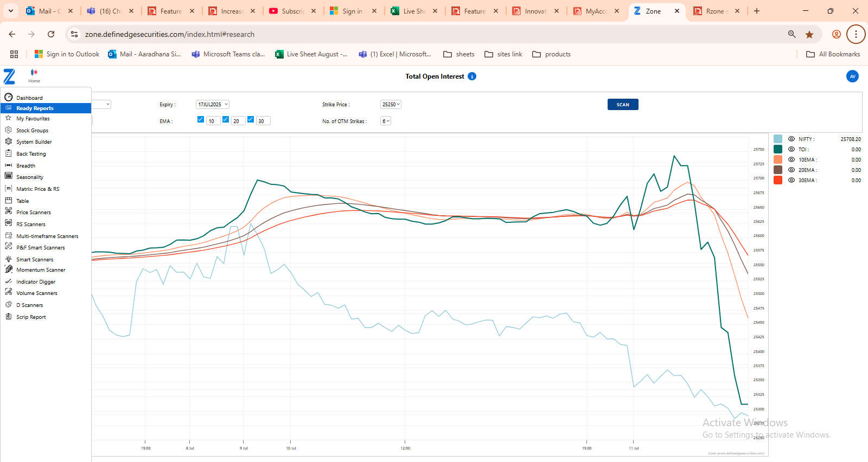Open the AV user profile avatar

852,76
